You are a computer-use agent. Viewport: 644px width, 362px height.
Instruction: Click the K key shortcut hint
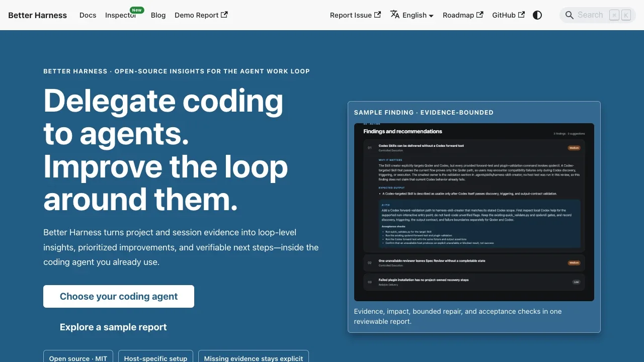coord(626,15)
